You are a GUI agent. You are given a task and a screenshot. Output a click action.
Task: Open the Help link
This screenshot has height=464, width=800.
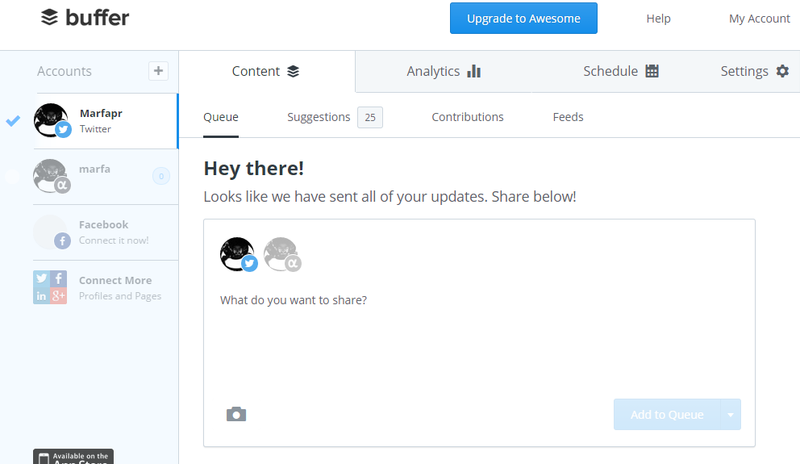(658, 18)
